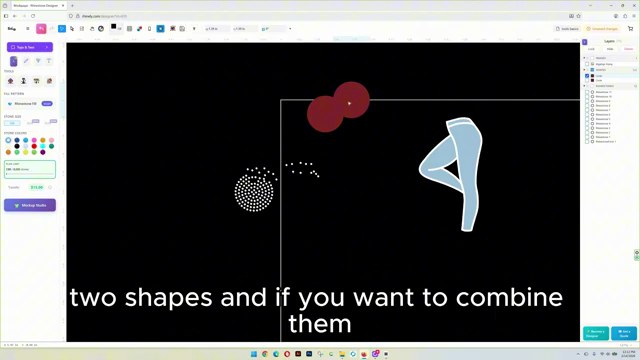This screenshot has height=360, width=640.
Task: Select the first highlighted stone size option
Action: (12, 122)
